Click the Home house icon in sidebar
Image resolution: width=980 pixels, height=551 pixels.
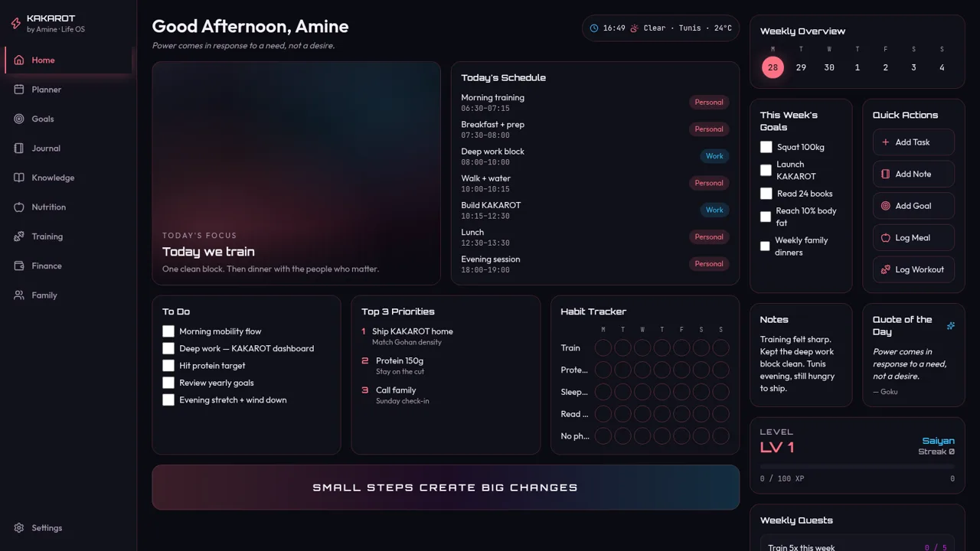(19, 60)
